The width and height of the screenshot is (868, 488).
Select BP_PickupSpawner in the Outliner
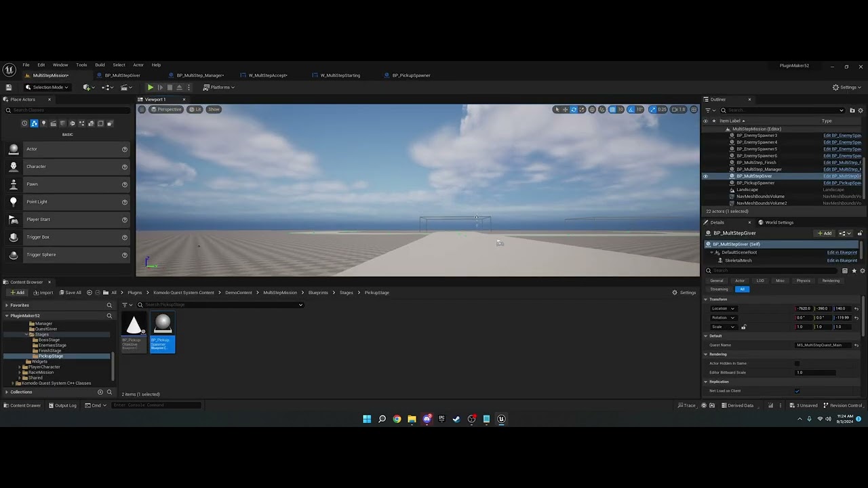point(755,183)
